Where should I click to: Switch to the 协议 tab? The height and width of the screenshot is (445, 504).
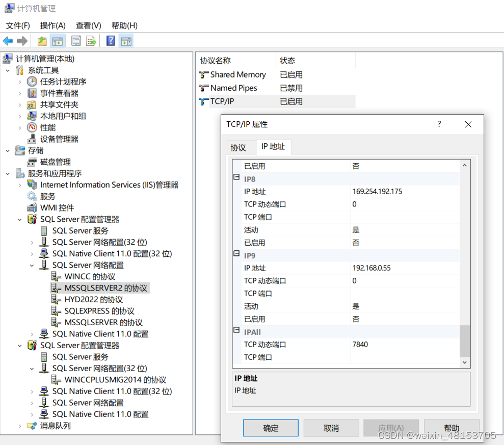[238, 148]
